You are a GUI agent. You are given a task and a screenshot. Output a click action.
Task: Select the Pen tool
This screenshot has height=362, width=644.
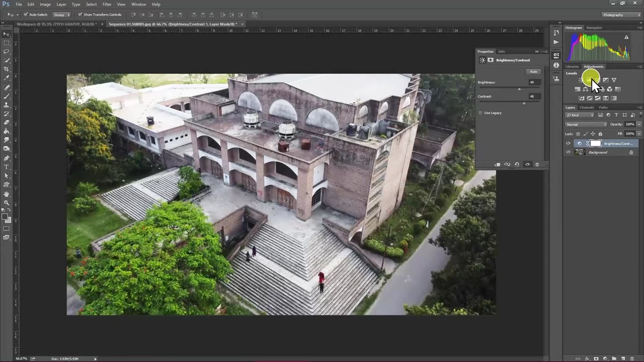7,158
